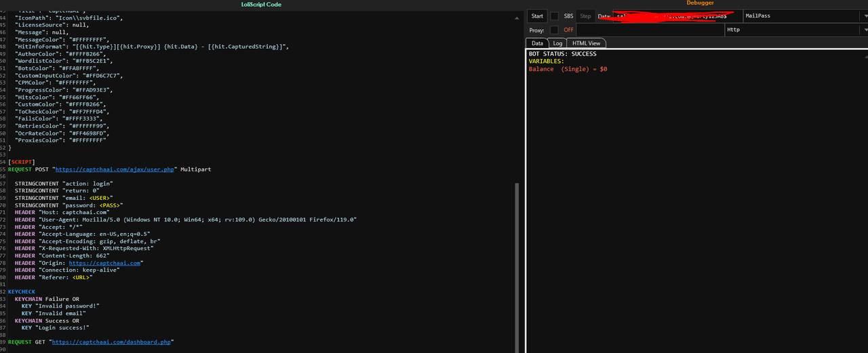Click the KEYCHAIN Failure OR line
Image resolution: width=868 pixels, height=353 pixels.
click(47, 299)
